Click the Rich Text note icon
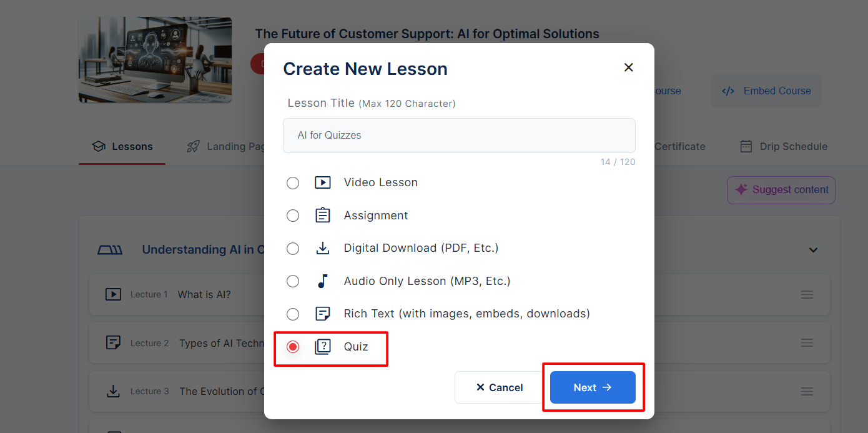This screenshot has height=433, width=868. pos(322,314)
